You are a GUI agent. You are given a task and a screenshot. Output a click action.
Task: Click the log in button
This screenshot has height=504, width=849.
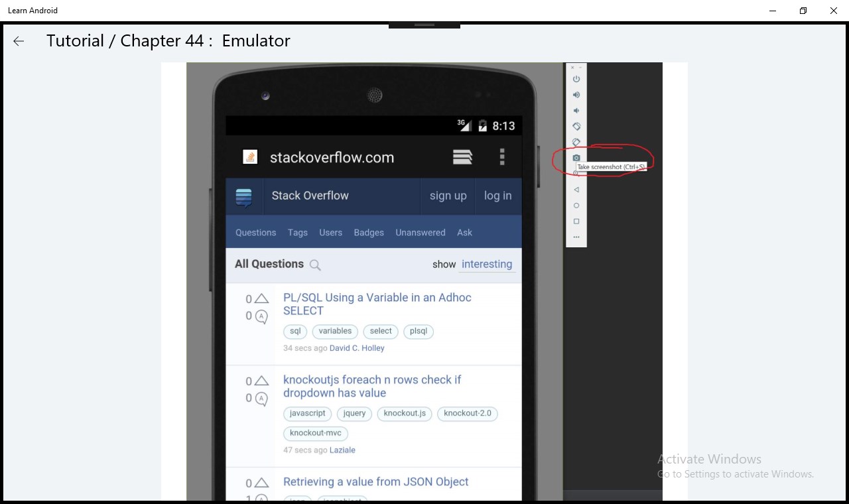(497, 196)
